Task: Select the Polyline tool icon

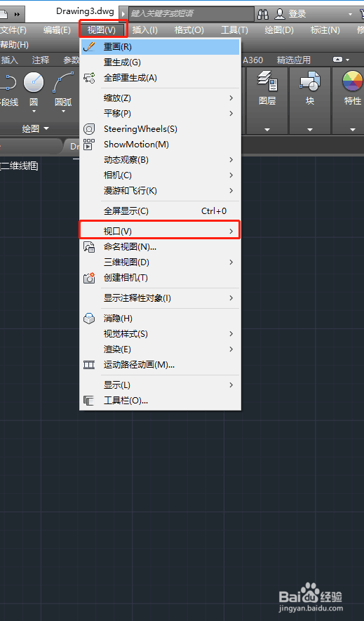Action: tap(8, 82)
